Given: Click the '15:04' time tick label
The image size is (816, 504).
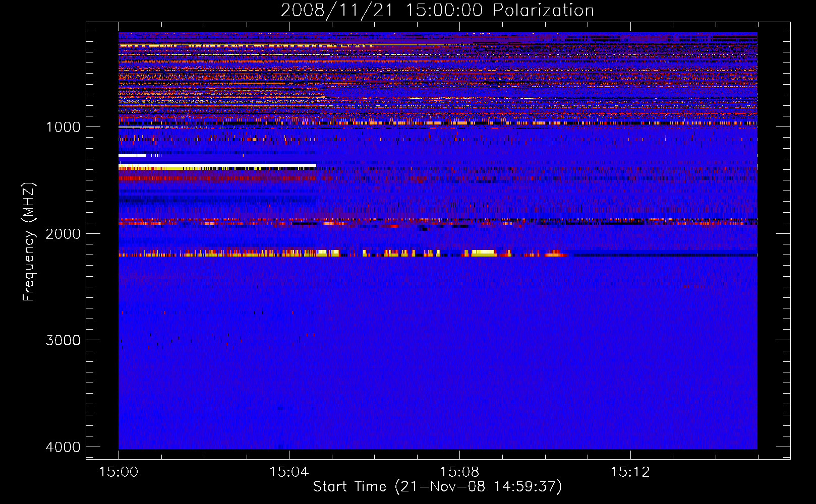Looking at the screenshot, I should (x=289, y=472).
